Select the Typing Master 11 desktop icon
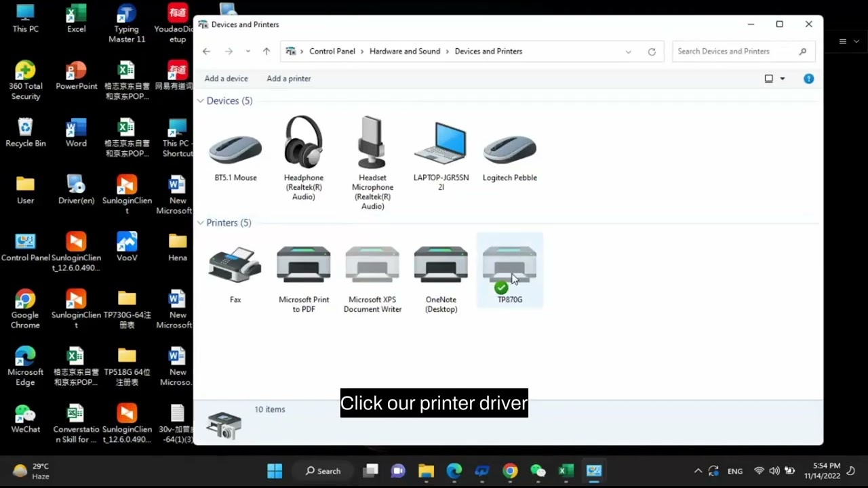 pyautogui.click(x=127, y=24)
